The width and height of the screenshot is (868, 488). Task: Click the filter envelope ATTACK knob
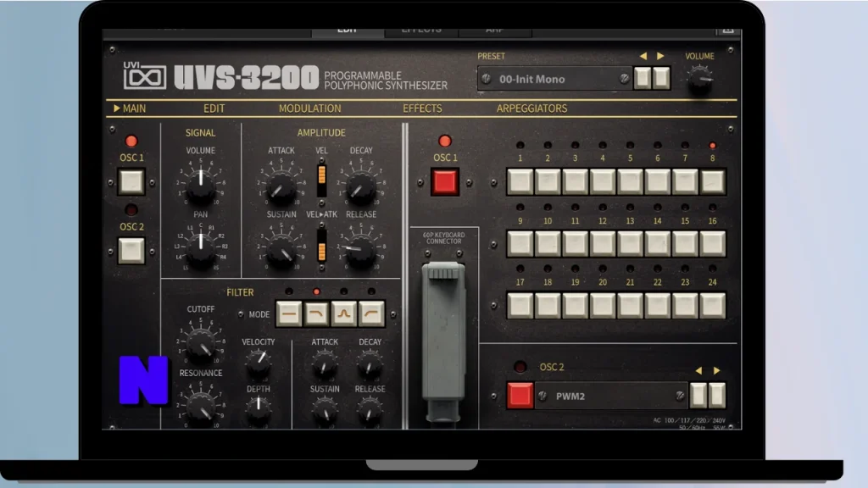tap(325, 363)
